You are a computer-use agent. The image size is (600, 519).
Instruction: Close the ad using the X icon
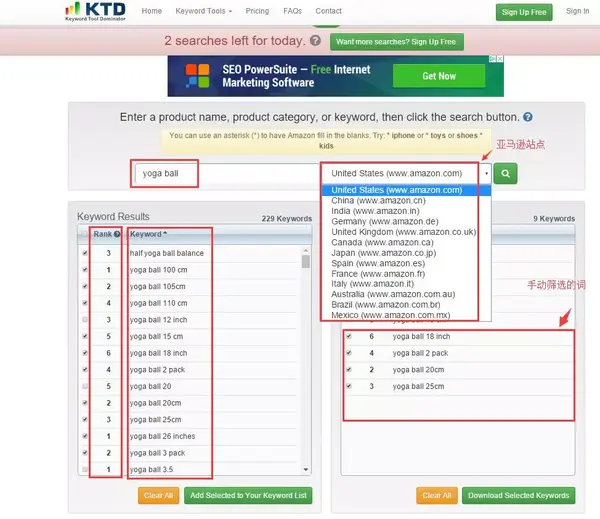(x=500, y=59)
